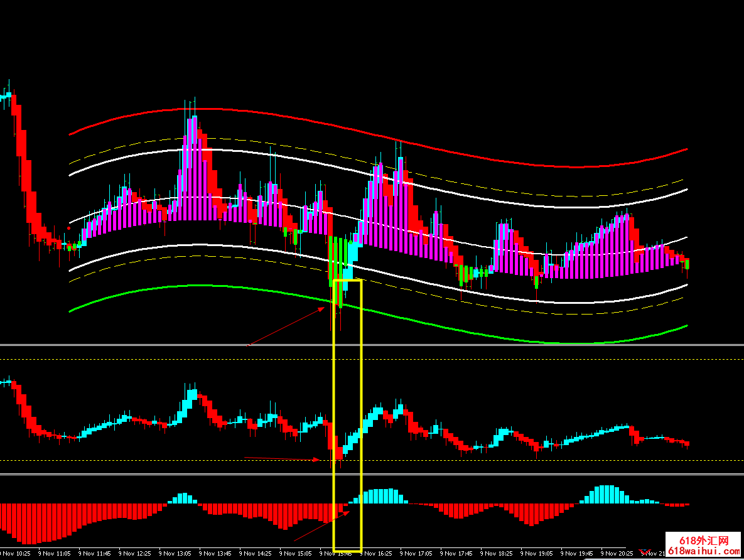Click the red arrow in the main price chart

point(288,326)
